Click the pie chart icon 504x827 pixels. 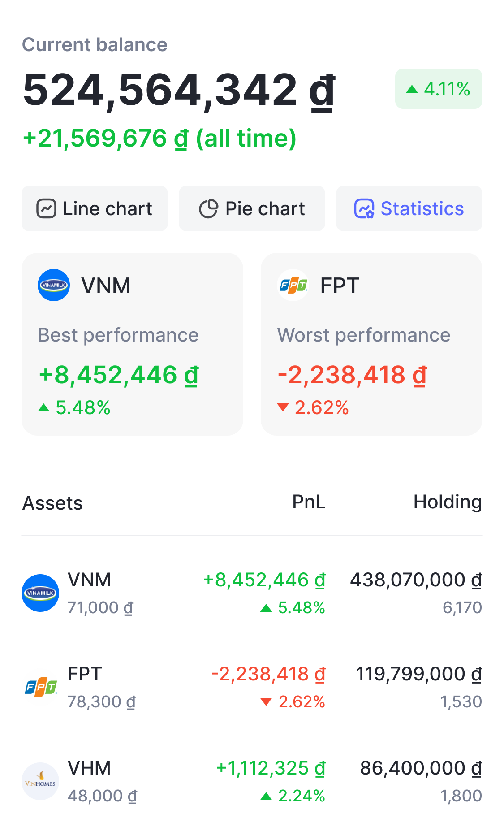[x=208, y=208]
